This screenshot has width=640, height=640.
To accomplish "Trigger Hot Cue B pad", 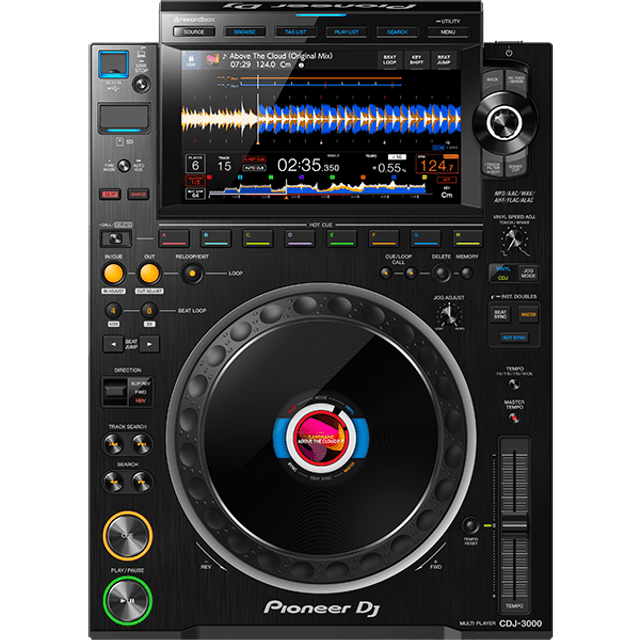I will [x=216, y=239].
